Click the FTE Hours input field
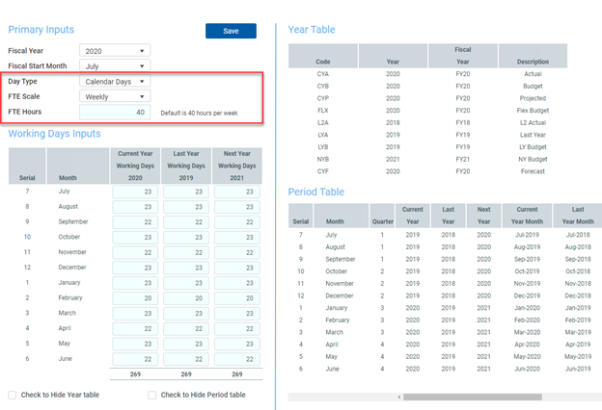The width and height of the screenshot is (602, 410). (x=115, y=113)
